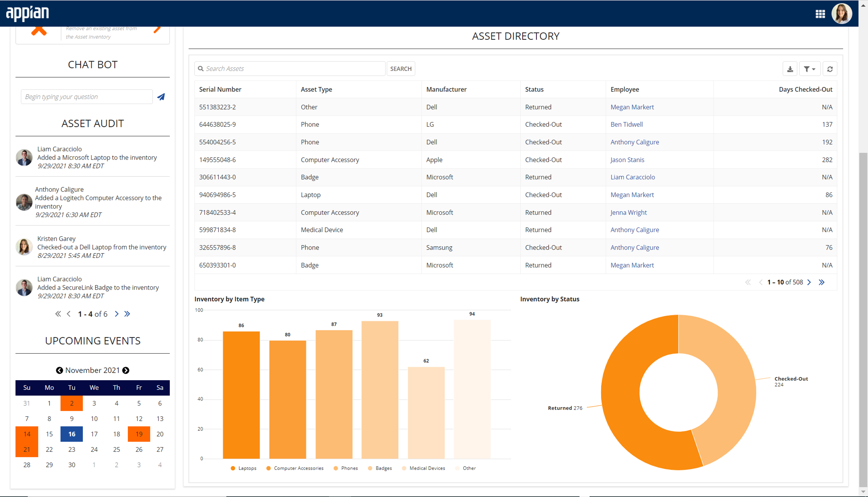The image size is (868, 497).
Task: Click the Search Assets input field
Action: coord(290,69)
